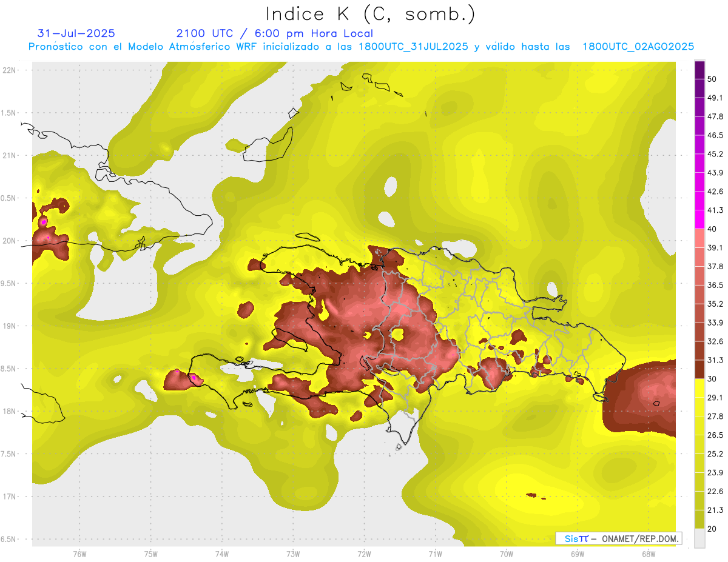
Task: Select the longitude label '73W'
Action: point(293,554)
